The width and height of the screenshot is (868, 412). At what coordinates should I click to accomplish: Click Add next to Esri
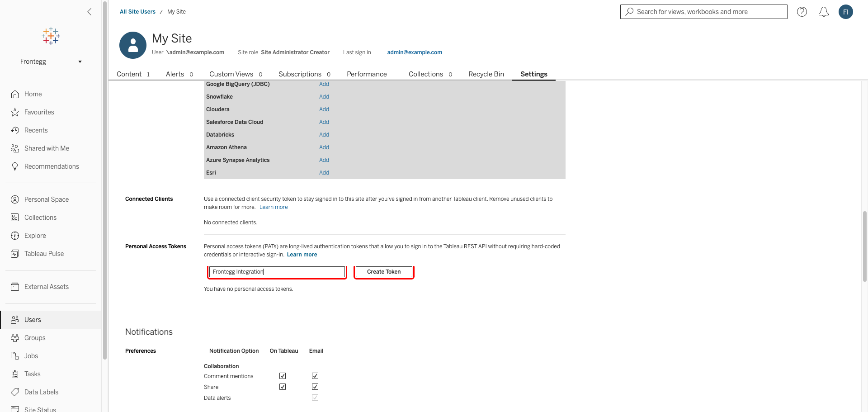(324, 173)
